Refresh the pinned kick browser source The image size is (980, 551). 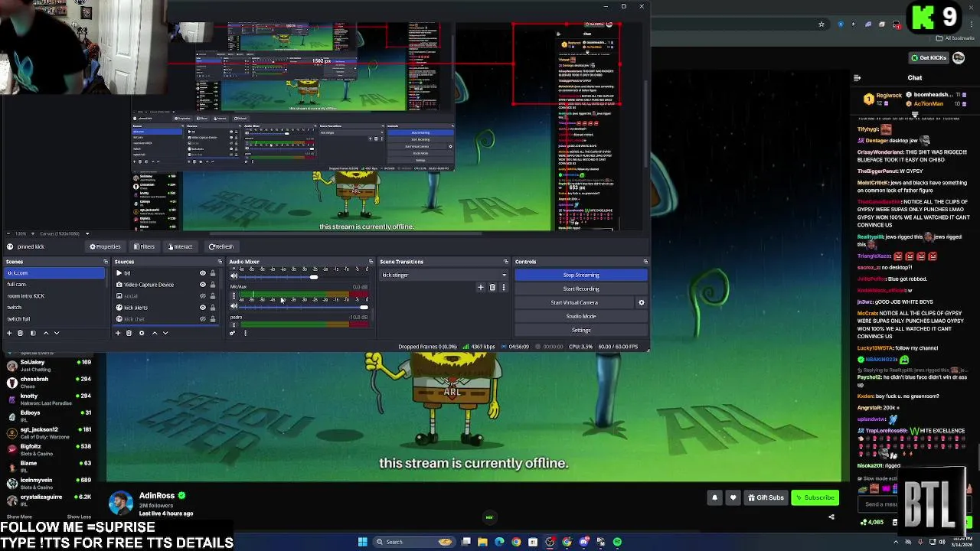(222, 246)
